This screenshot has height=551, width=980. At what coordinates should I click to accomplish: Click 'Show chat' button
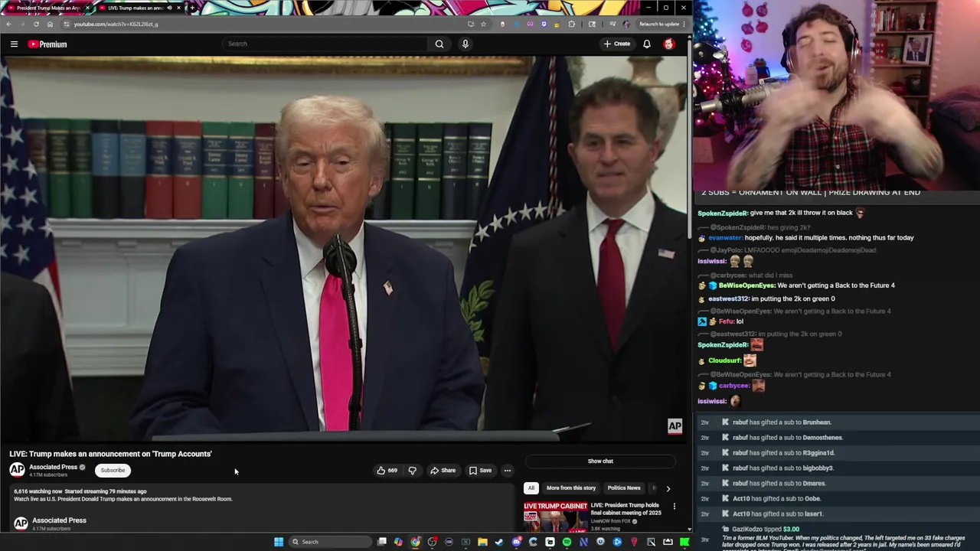point(600,461)
